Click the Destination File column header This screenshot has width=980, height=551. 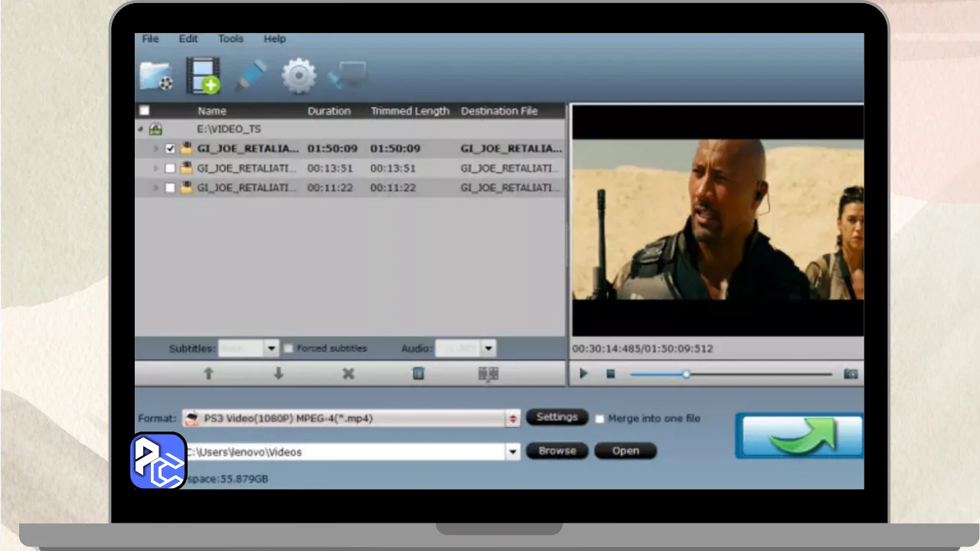pos(499,111)
